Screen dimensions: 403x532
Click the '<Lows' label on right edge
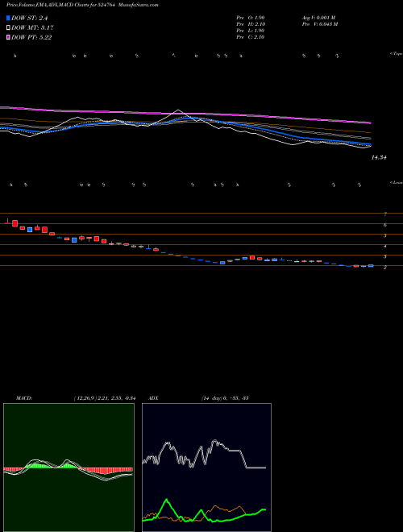coord(396,182)
